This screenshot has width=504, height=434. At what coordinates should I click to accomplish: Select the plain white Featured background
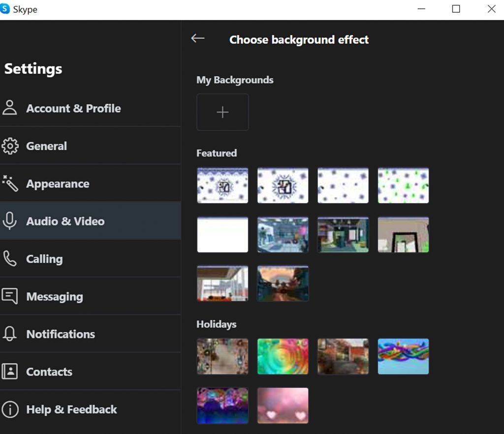pyautogui.click(x=222, y=235)
